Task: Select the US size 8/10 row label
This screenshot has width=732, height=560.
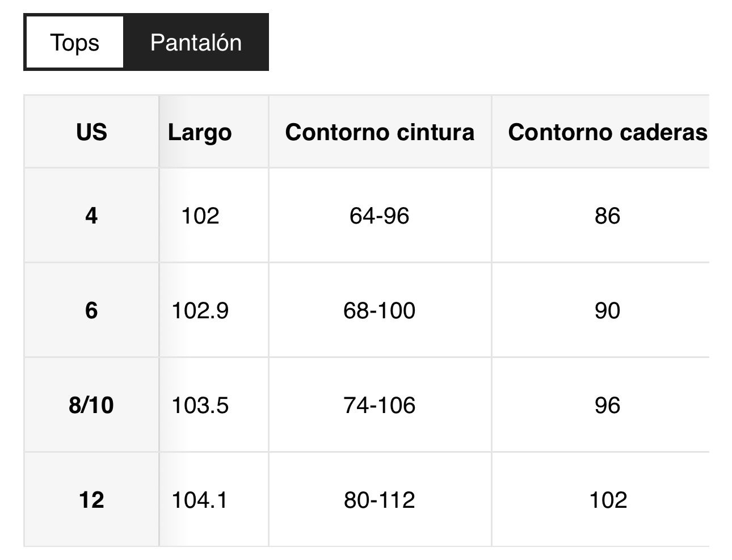Action: pos(91,405)
